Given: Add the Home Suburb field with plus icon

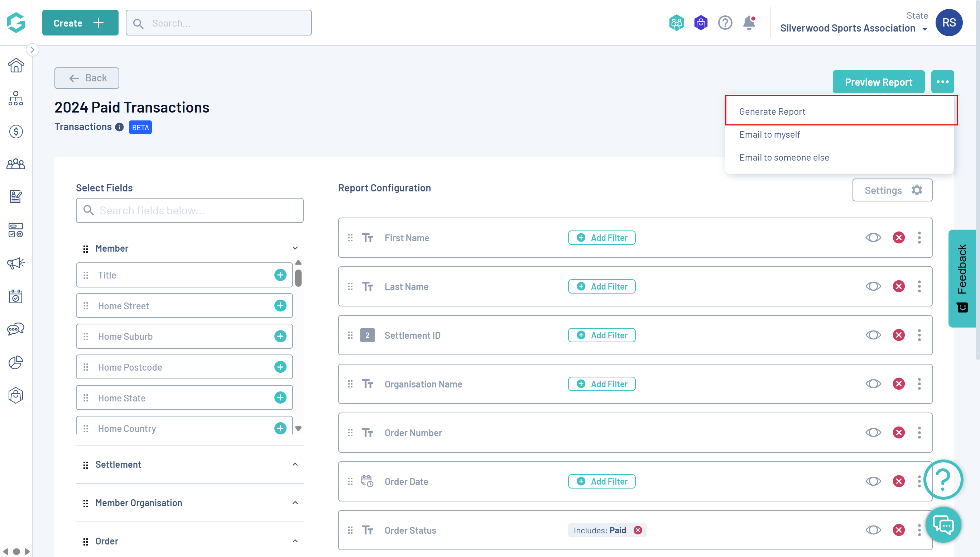Looking at the screenshot, I should [x=280, y=336].
